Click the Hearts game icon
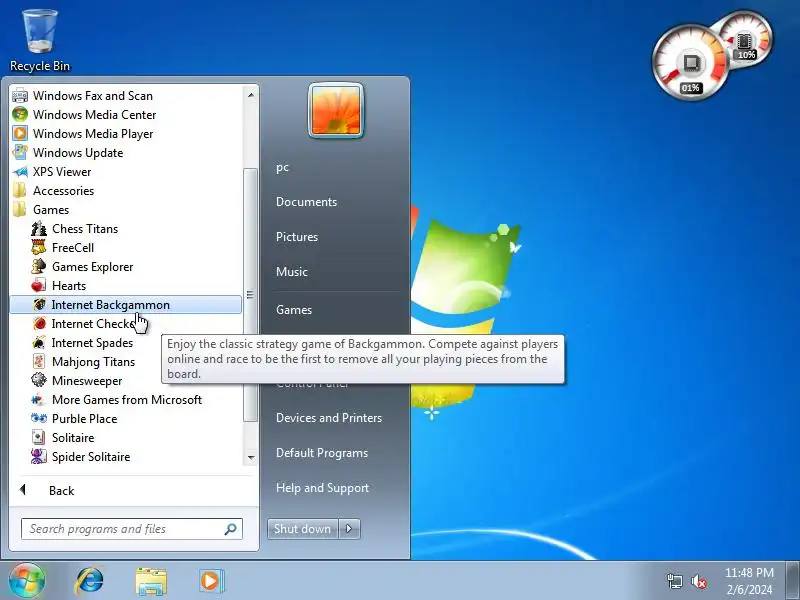Viewport: 800px width, 600px height. 39,285
